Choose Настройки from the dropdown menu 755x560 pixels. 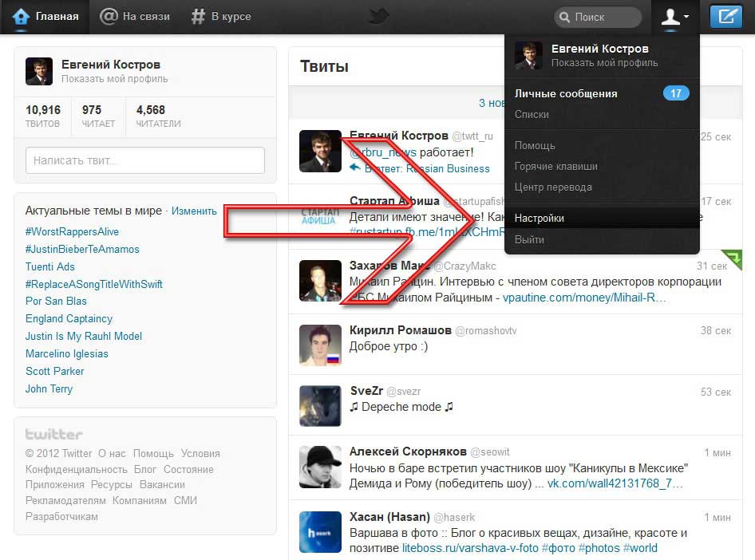tap(602, 218)
